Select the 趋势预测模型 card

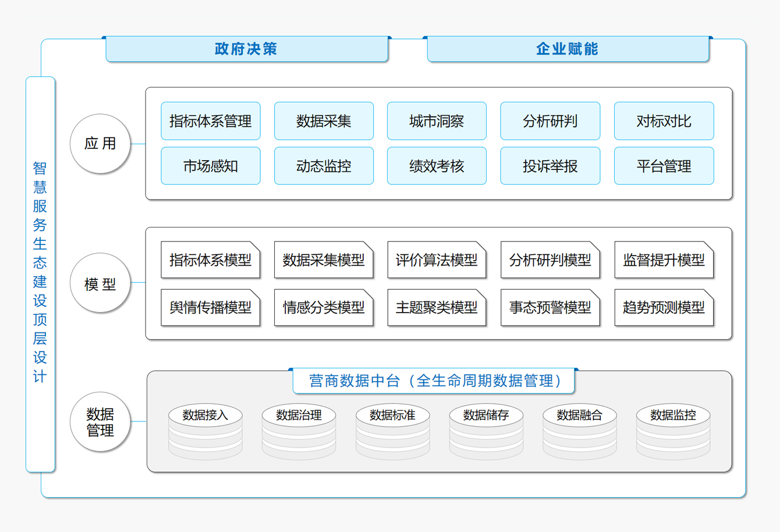(x=664, y=307)
